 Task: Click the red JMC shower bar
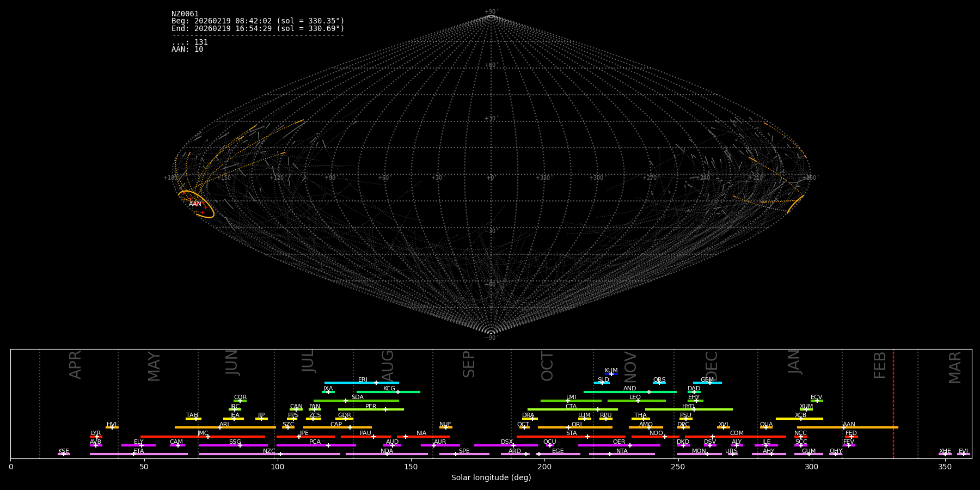coord(203,437)
